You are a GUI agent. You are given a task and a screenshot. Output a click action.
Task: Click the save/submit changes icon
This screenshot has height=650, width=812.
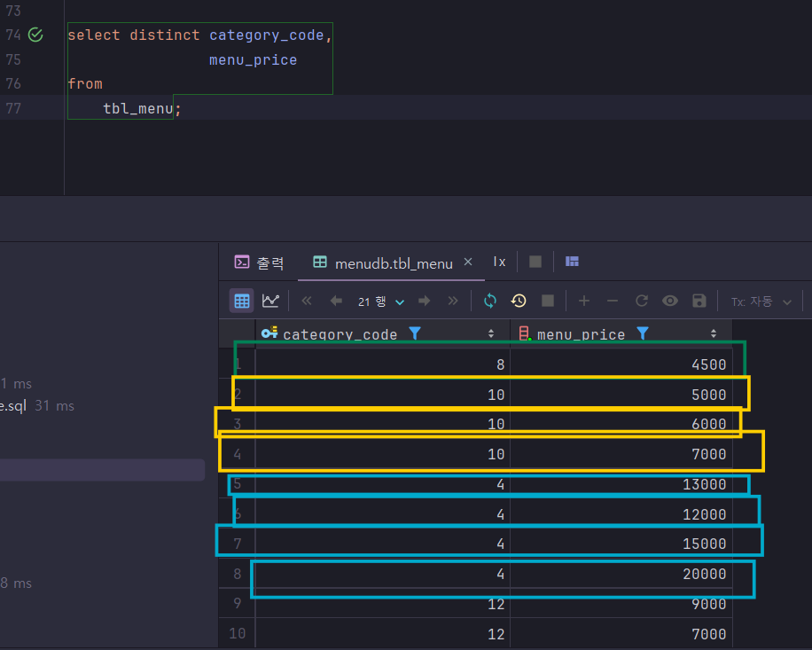(699, 301)
